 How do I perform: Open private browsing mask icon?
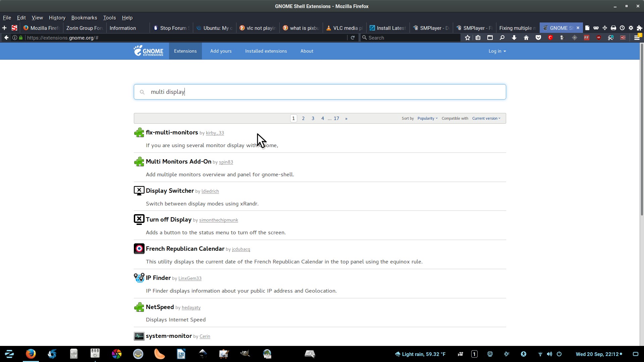pyautogui.click(x=596, y=28)
